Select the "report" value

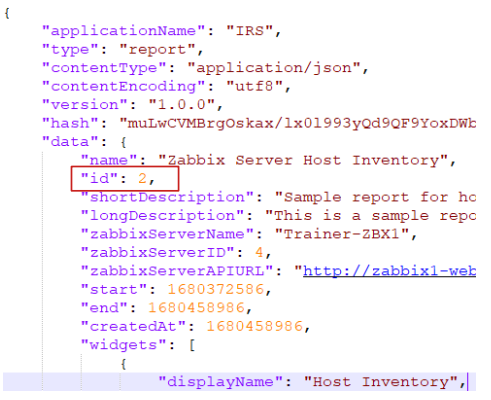click(157, 50)
